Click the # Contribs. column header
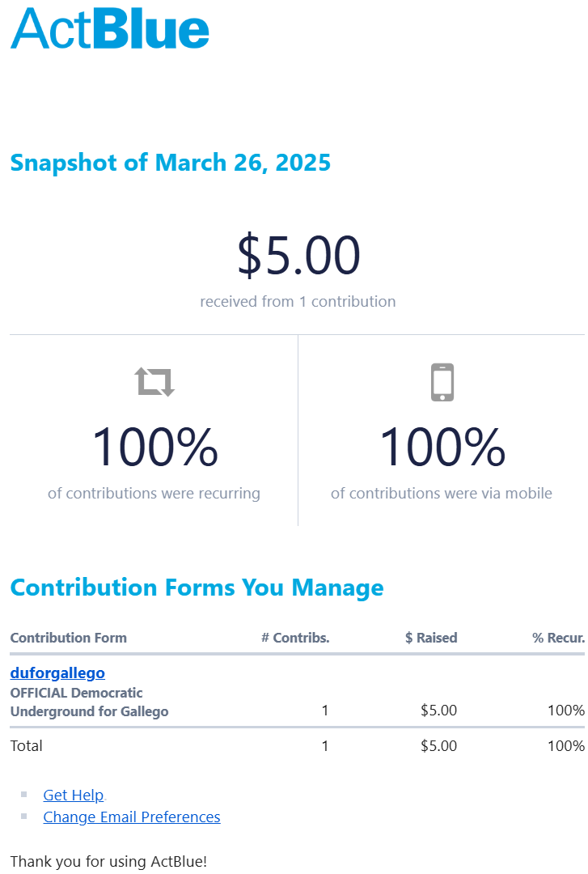 tap(295, 638)
